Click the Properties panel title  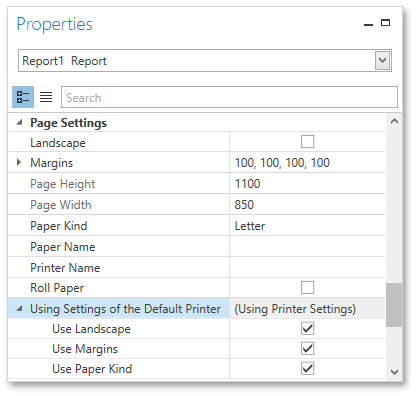(54, 24)
